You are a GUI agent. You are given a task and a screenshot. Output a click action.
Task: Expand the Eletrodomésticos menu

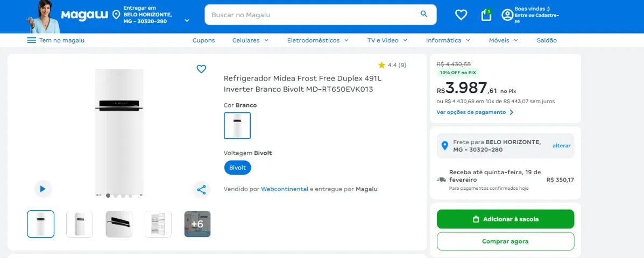pyautogui.click(x=317, y=40)
